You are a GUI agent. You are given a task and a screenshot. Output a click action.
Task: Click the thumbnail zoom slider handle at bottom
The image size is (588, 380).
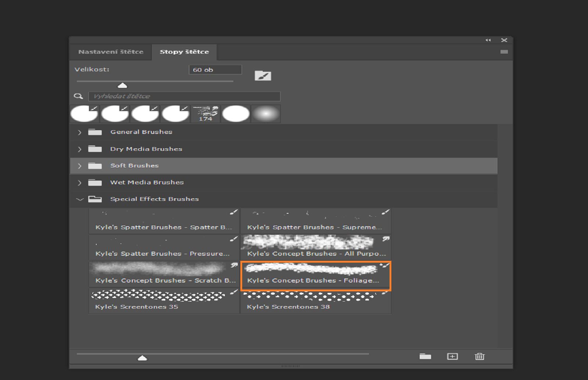(142, 358)
